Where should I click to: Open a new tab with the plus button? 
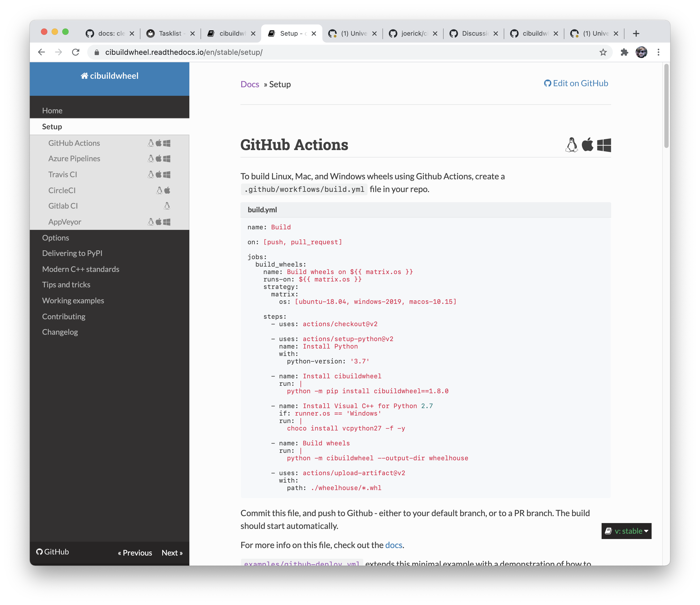[x=636, y=34]
